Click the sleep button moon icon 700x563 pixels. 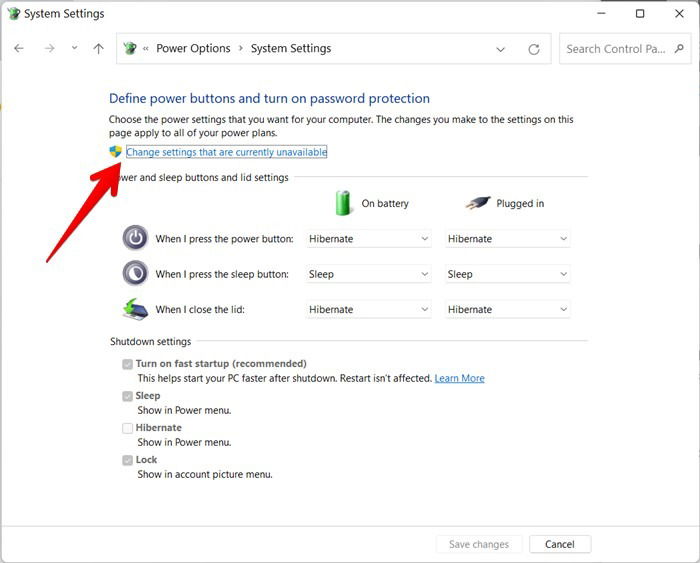[x=135, y=273]
